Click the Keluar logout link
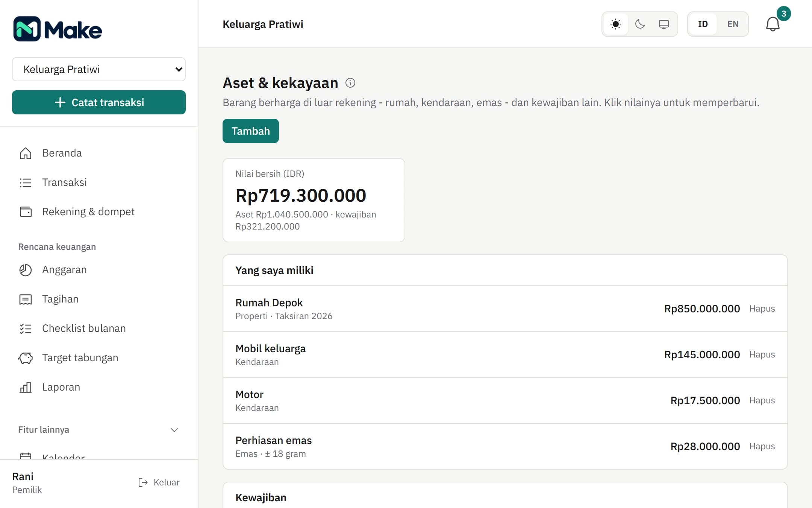 (x=159, y=482)
